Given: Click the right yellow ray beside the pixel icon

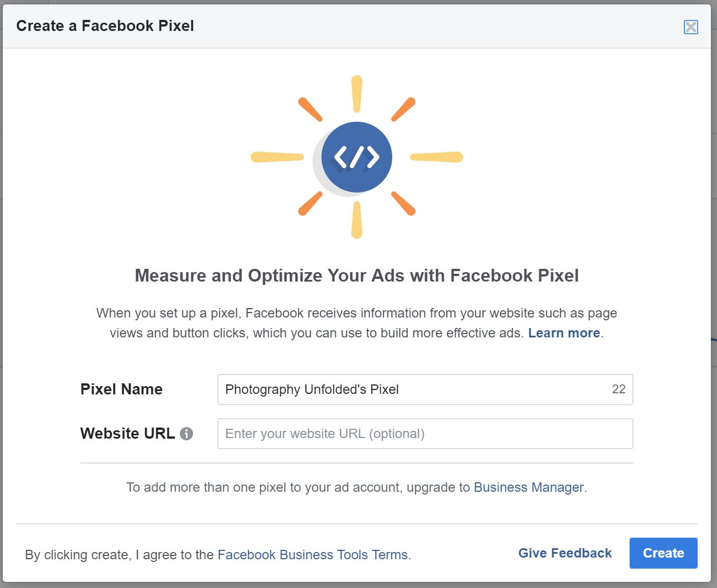Looking at the screenshot, I should (437, 157).
